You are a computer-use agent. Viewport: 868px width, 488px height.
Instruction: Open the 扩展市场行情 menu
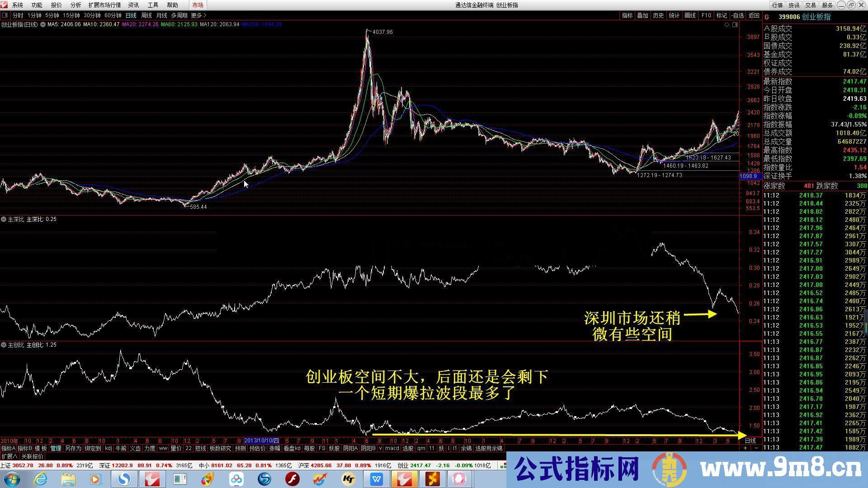[x=105, y=5]
